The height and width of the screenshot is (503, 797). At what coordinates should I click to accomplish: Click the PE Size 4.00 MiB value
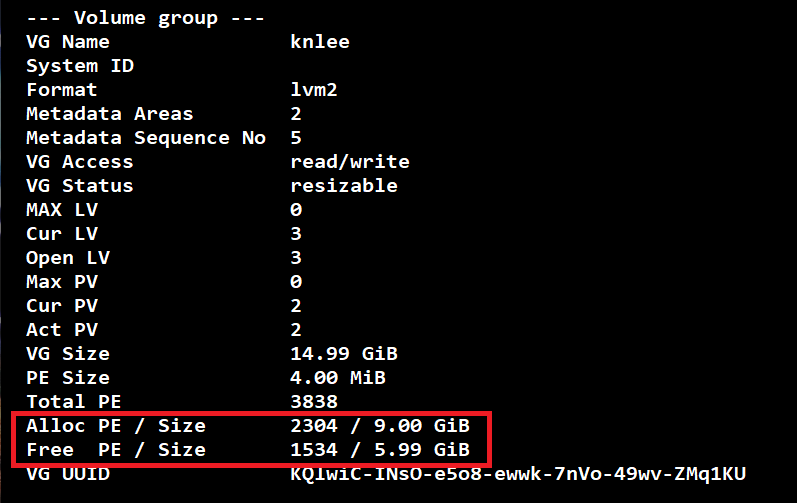(x=338, y=378)
